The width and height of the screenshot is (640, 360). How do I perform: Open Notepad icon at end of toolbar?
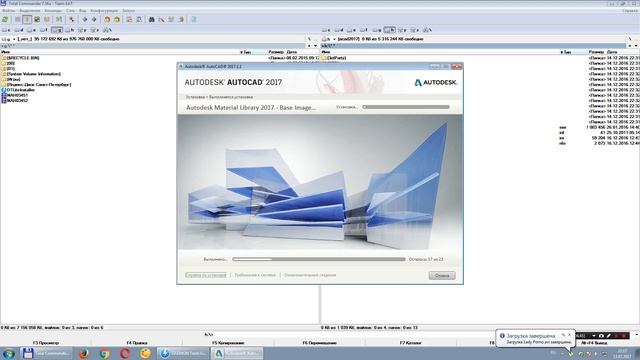[x=193, y=19]
